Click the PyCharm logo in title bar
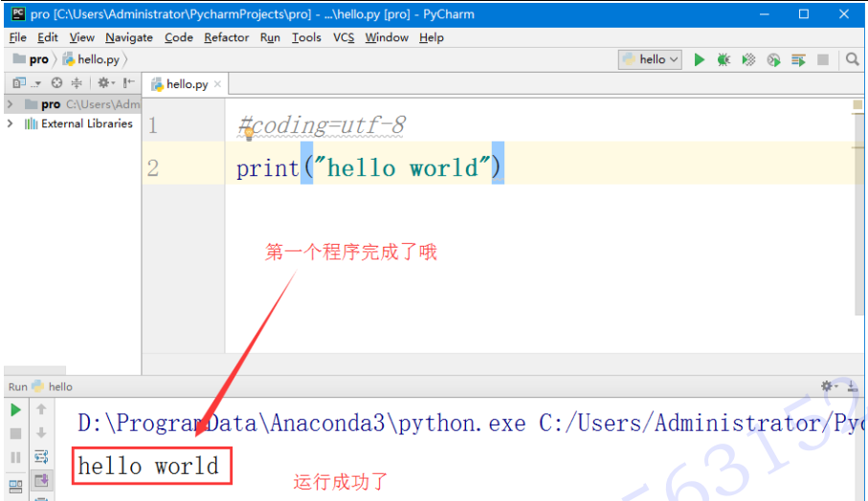 (x=18, y=13)
